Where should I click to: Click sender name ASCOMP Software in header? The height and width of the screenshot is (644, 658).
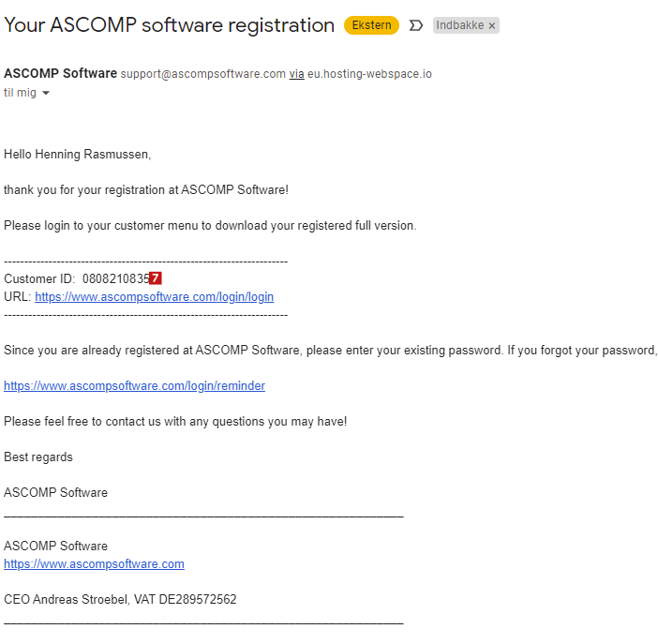(x=60, y=74)
